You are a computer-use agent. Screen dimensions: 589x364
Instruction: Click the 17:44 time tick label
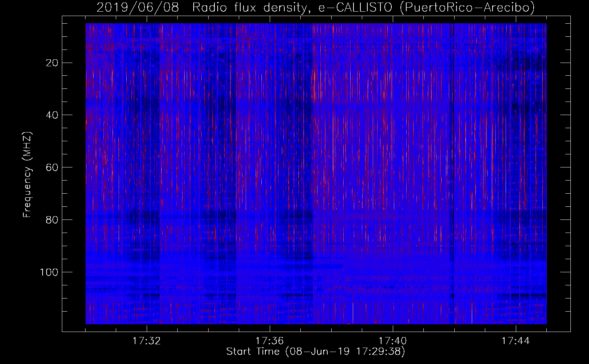(515, 341)
